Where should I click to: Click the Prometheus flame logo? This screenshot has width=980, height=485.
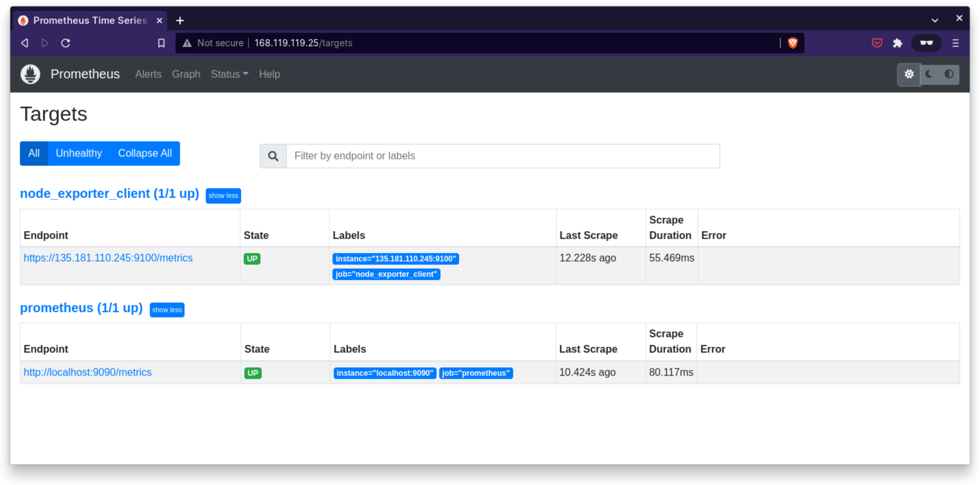[30, 74]
